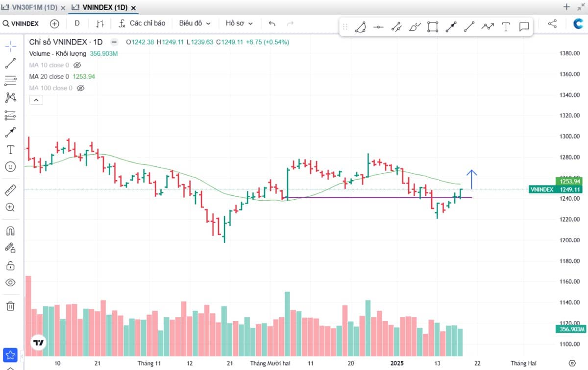The image size is (588, 370).
Task: Open the forecasting and measurement tool
Action: pyautogui.click(x=10, y=115)
